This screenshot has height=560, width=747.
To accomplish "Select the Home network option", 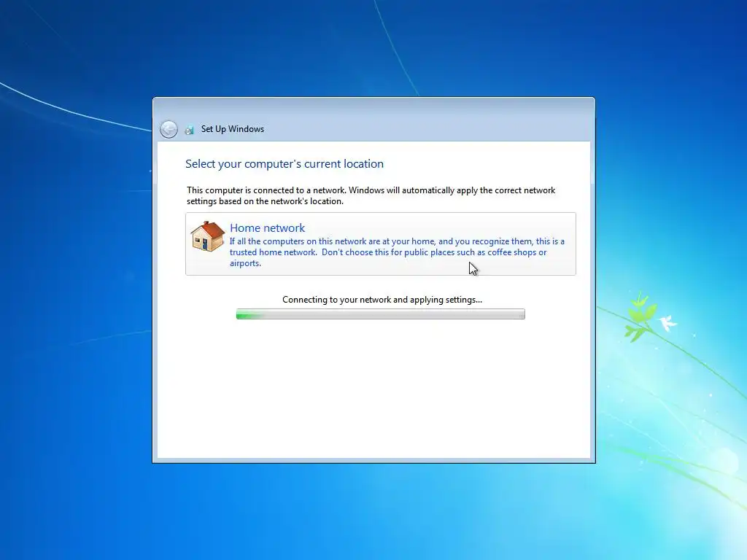I will (381, 244).
